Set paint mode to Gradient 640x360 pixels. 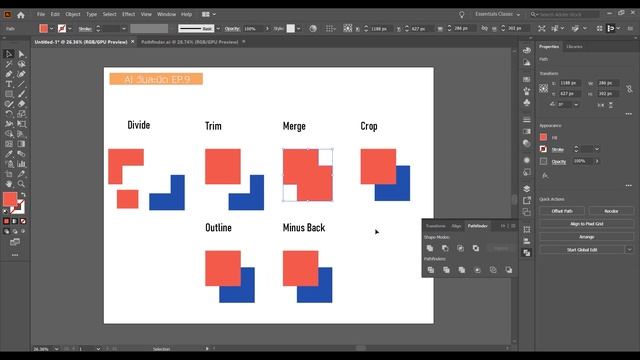[15, 221]
